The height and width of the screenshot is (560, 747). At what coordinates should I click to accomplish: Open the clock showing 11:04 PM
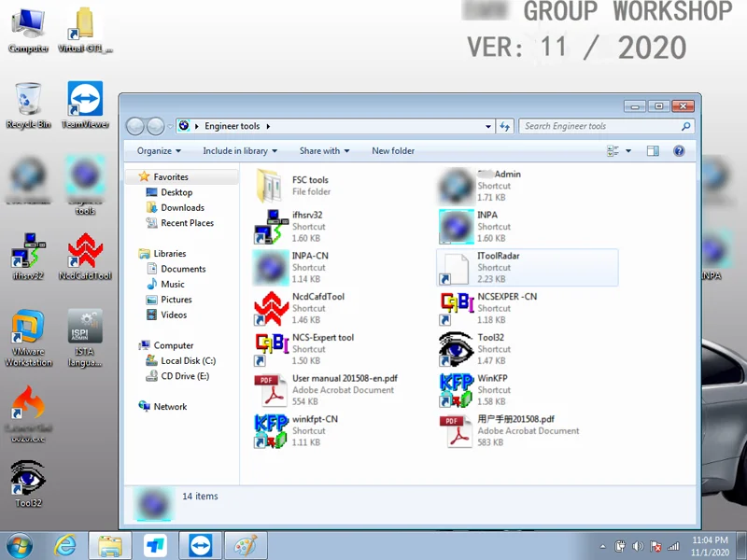click(x=710, y=546)
